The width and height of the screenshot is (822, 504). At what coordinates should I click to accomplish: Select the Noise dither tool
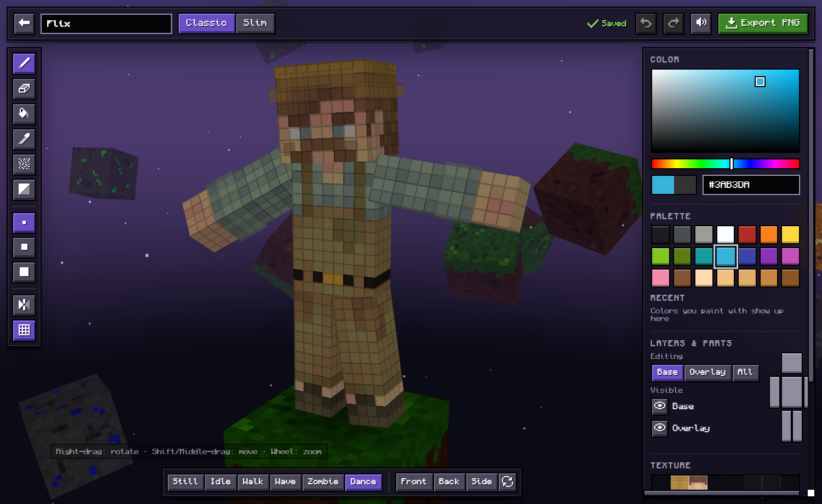point(24,164)
